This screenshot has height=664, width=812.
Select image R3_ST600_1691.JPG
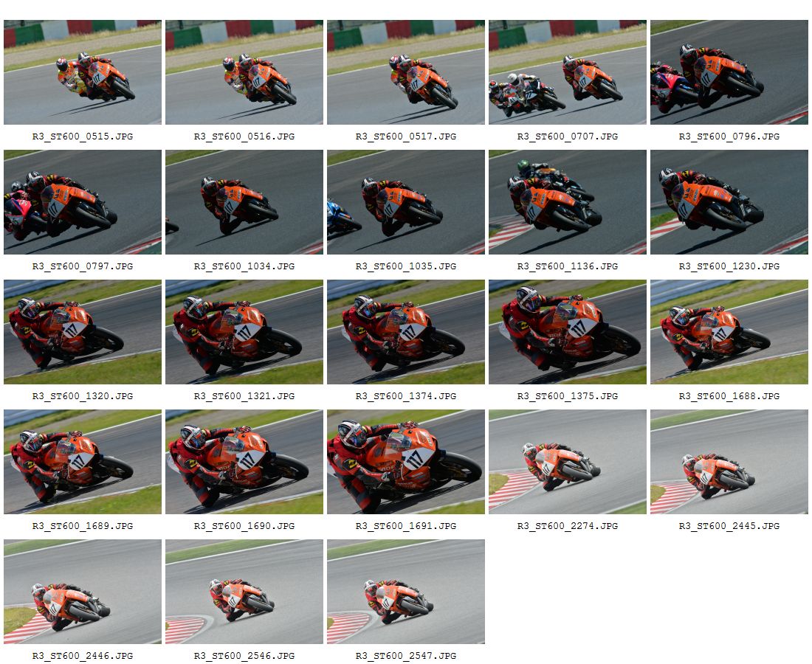click(406, 462)
